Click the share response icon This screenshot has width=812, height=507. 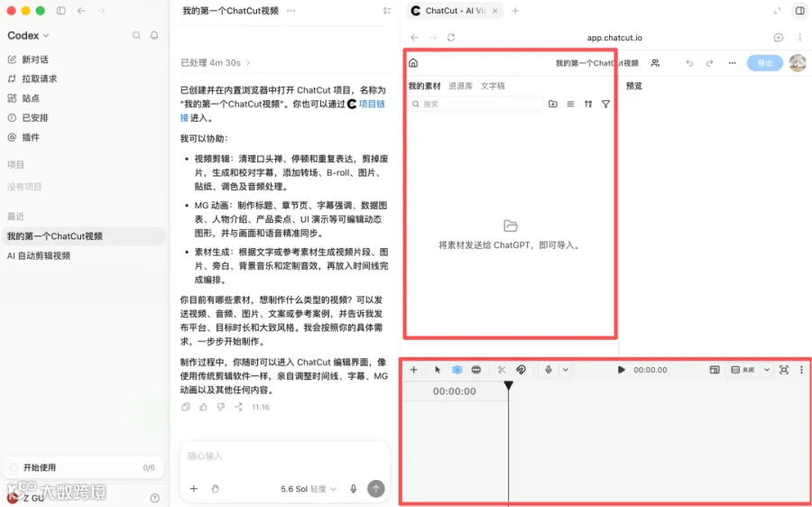239,407
